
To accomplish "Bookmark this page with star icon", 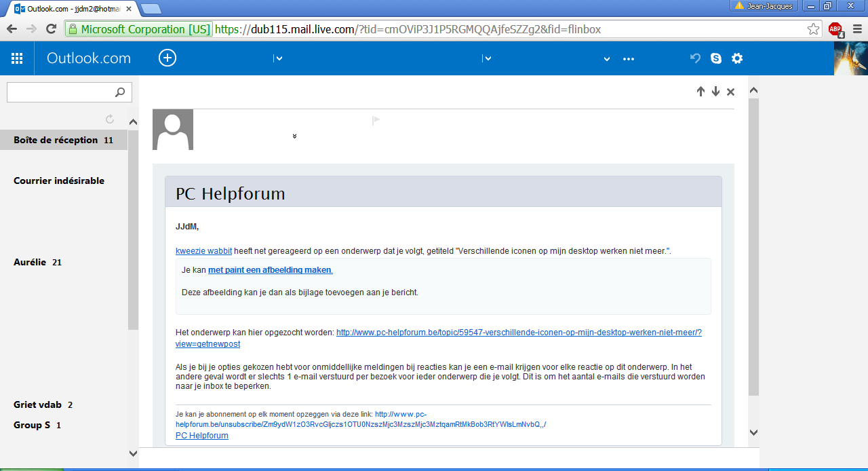I will [813, 29].
